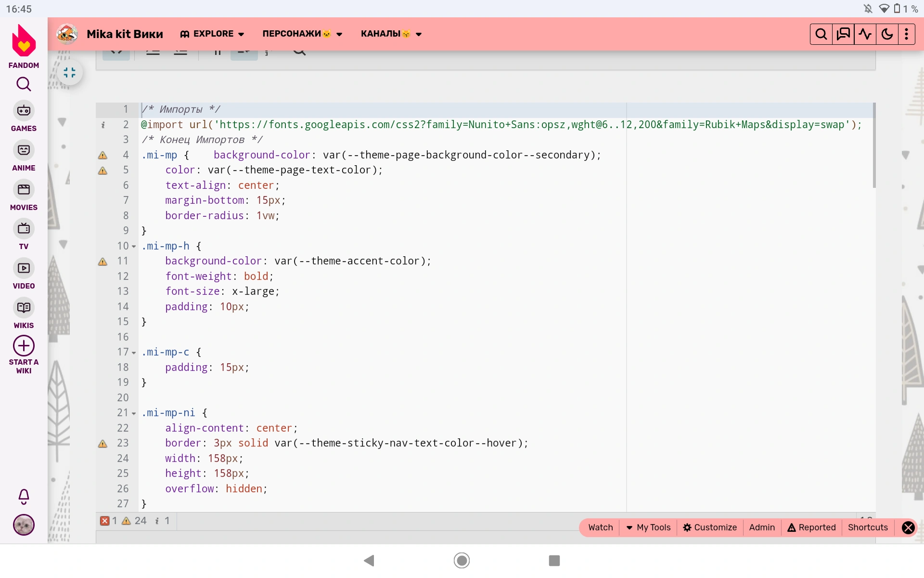This screenshot has height=578, width=924.
Task: Click the Customize toolbar button
Action: click(x=710, y=527)
